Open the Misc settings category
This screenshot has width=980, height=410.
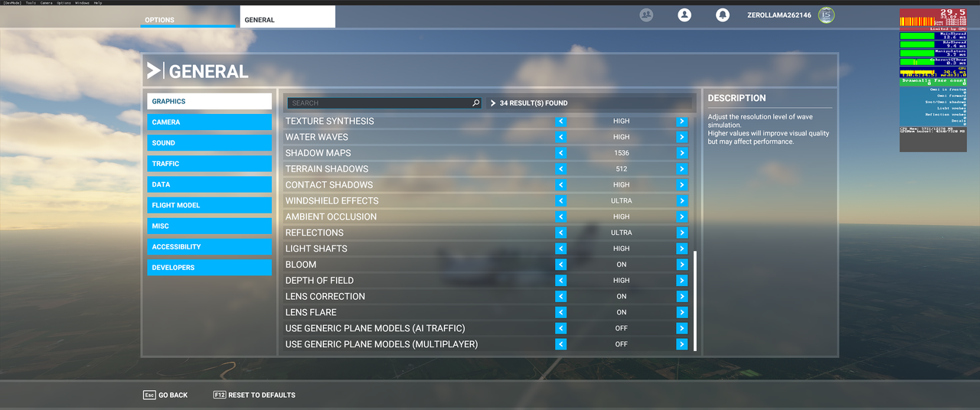(x=209, y=226)
